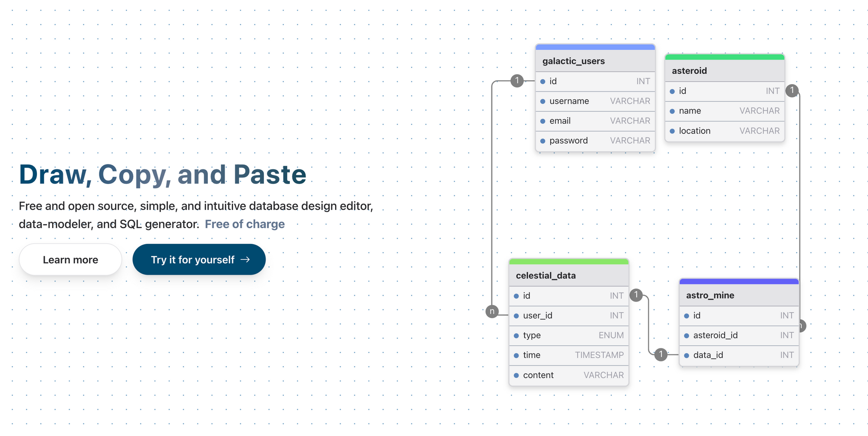
Task: Click the dot beside astro_mine asteroid_id field
Action: tap(686, 335)
